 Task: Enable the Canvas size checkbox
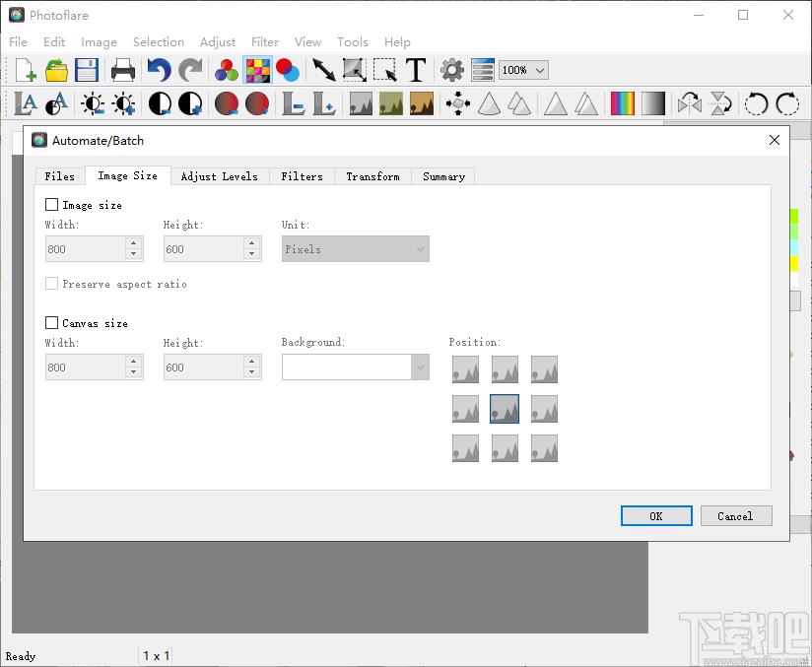52,322
